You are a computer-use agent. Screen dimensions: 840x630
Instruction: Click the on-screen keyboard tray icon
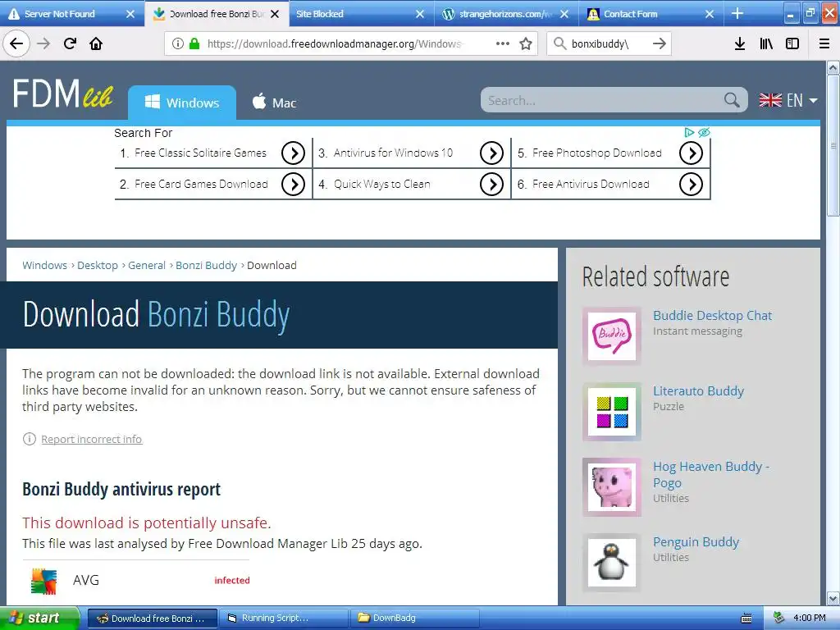(746, 619)
